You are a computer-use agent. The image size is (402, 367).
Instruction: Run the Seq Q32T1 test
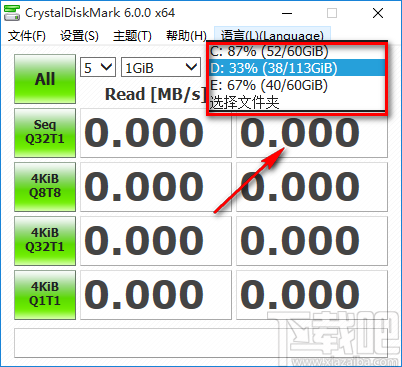pos(45,133)
